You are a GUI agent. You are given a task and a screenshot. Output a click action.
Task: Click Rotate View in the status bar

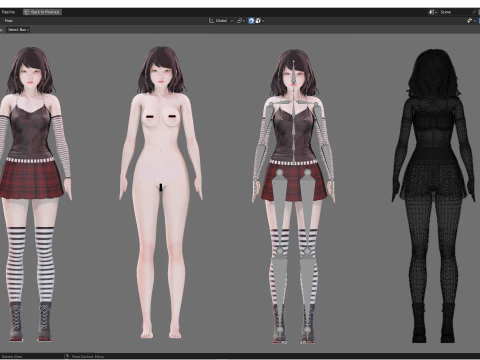click(x=13, y=356)
